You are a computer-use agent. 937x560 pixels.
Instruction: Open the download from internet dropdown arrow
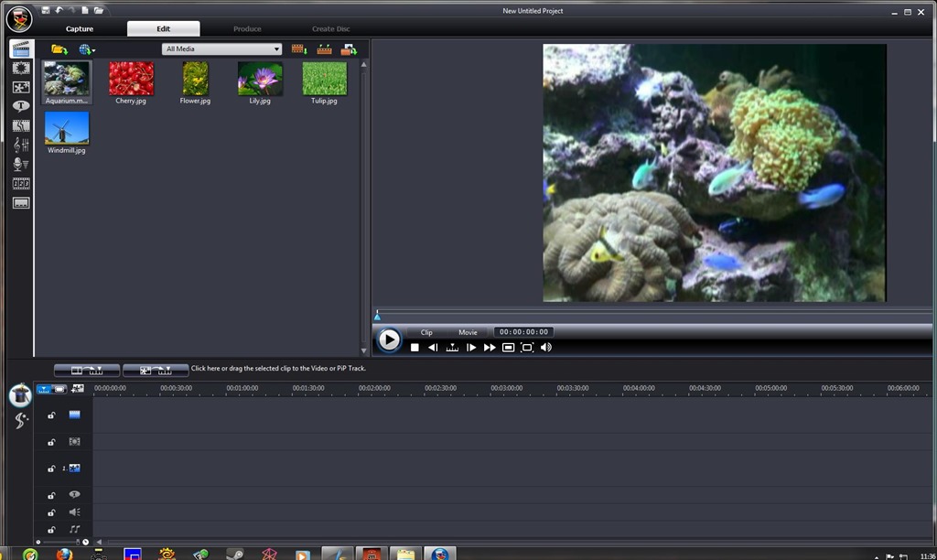click(x=93, y=50)
